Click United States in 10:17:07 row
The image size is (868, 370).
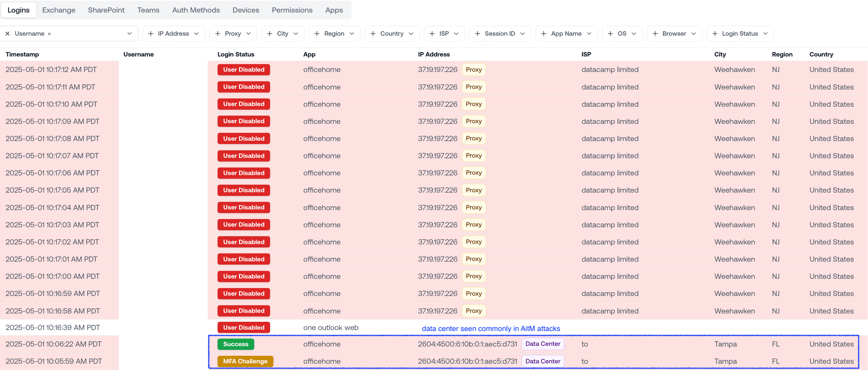(831, 156)
